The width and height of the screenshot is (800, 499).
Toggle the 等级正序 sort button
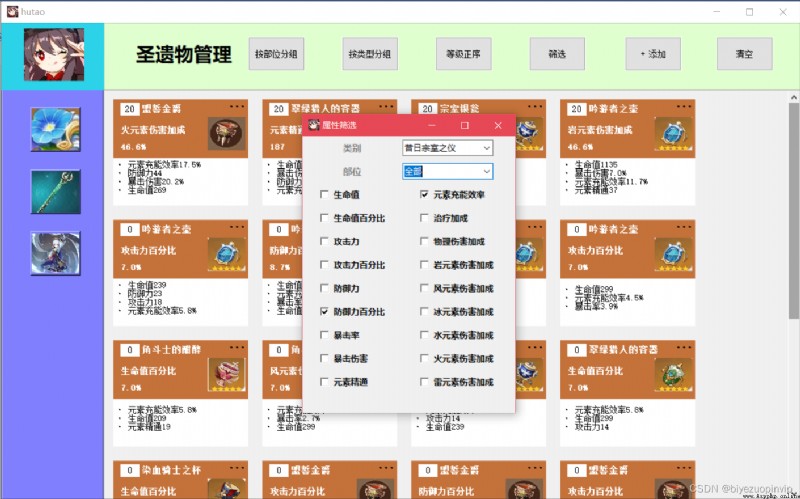tap(464, 54)
